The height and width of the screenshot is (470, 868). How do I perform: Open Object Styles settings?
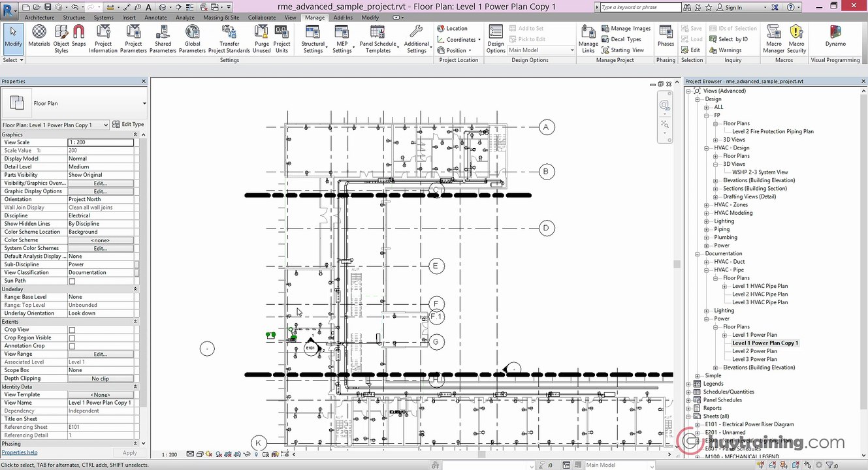(61, 39)
